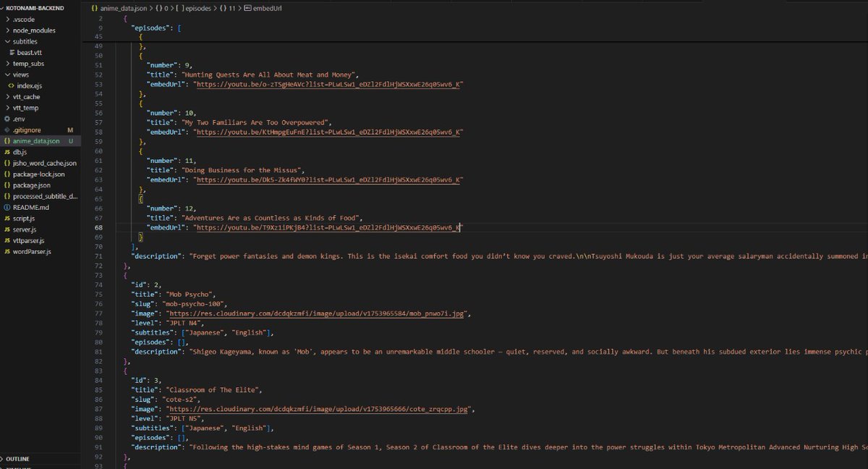Follow the youtu.be link on line 58
This screenshot has height=469, width=868.
click(328, 132)
